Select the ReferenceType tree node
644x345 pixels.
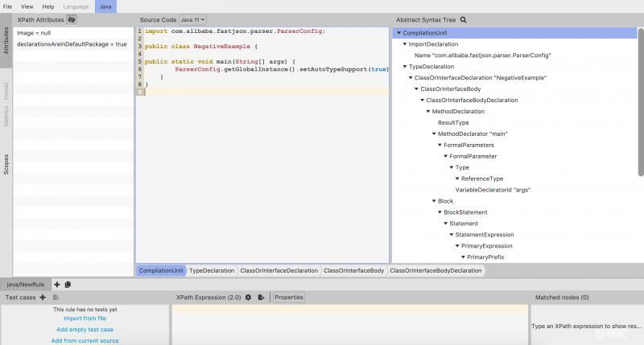point(481,179)
